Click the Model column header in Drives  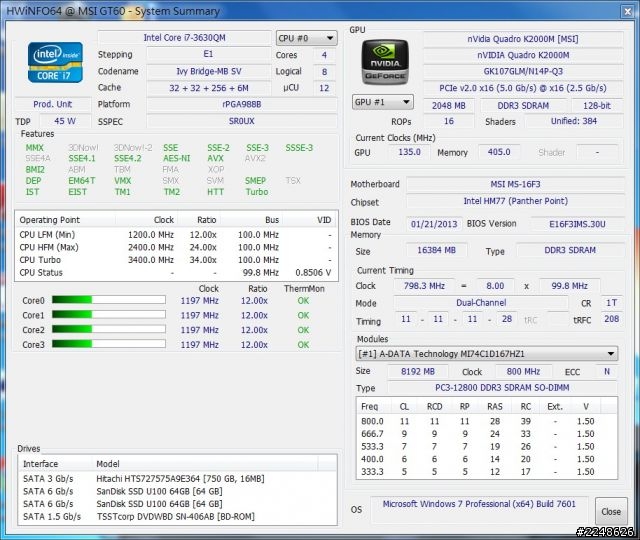205,464
